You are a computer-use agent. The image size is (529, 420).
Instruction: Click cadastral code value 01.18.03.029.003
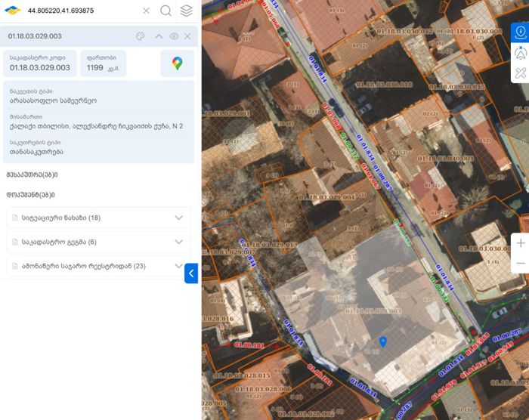coord(40,67)
